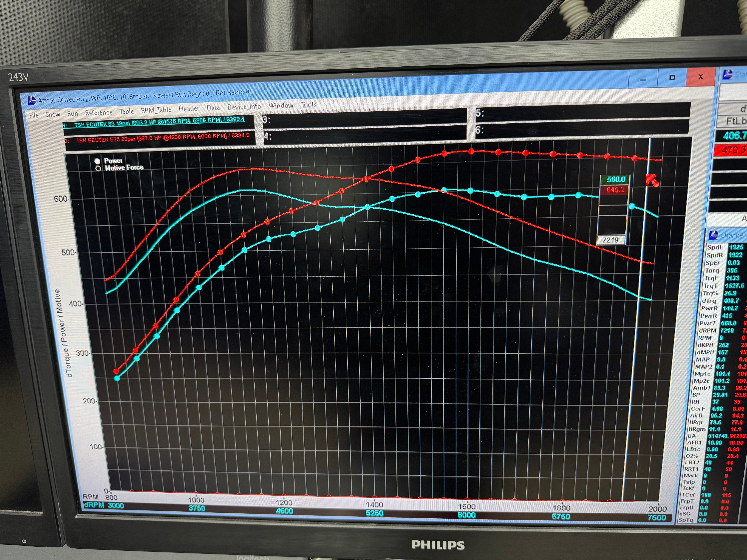Open the Header menu
This screenshot has width=747, height=560.
[x=189, y=109]
